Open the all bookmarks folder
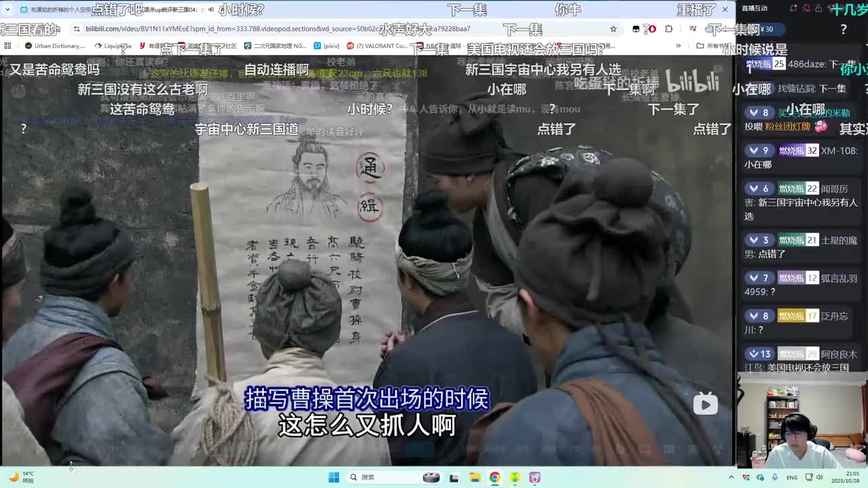 [712, 46]
